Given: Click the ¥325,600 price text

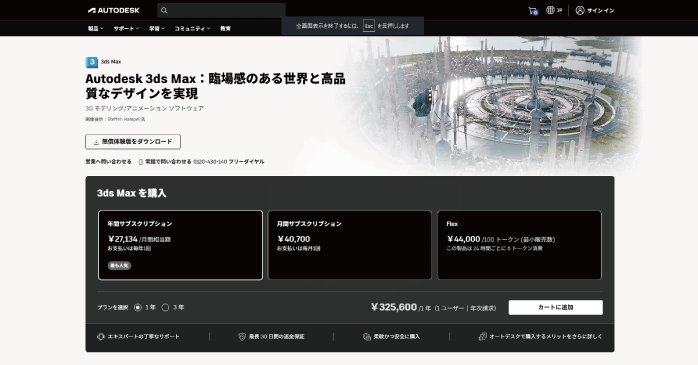Looking at the screenshot, I should [394, 307].
